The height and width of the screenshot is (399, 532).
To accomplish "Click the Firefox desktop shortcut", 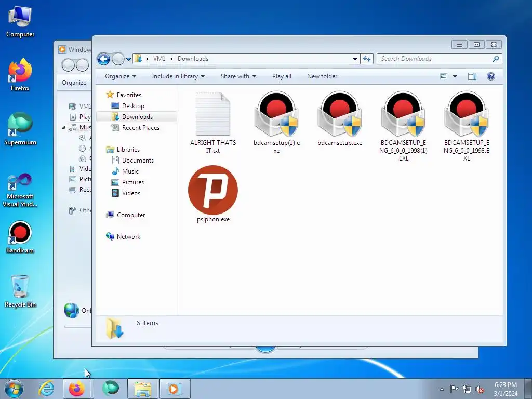I will pos(20,75).
